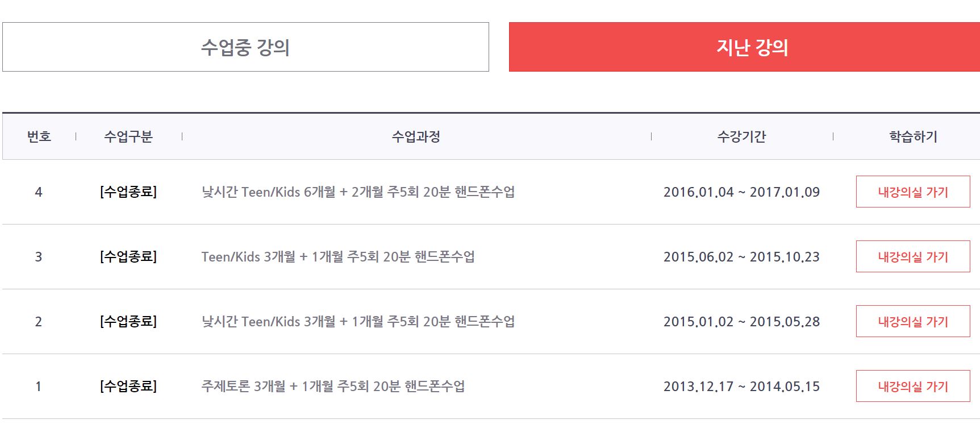Click 내강의실 가기 for course number 4
Screen dimensions: 980x436
(912, 192)
